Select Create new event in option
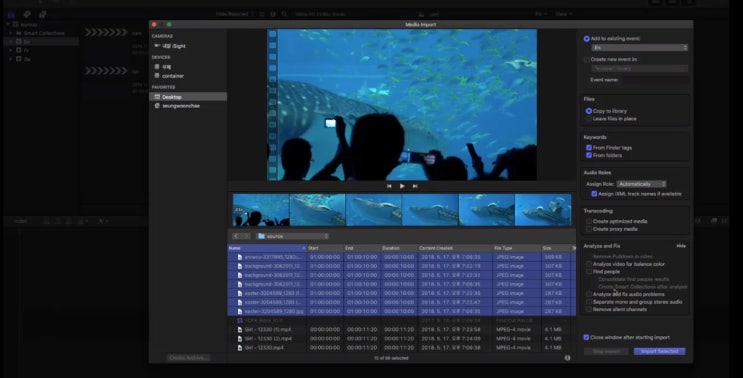 pos(587,59)
